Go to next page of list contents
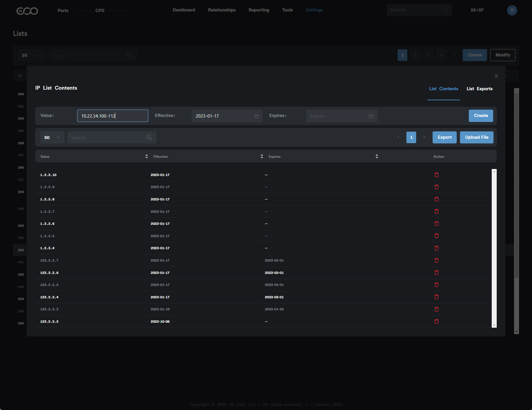Viewport: 532px width, 410px height. [x=424, y=137]
